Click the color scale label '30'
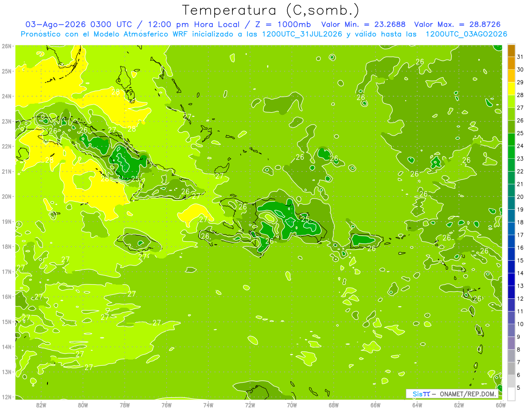 (520, 70)
